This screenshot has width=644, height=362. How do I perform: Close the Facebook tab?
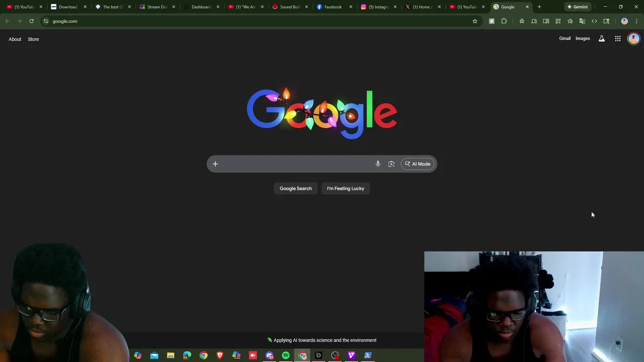click(351, 7)
